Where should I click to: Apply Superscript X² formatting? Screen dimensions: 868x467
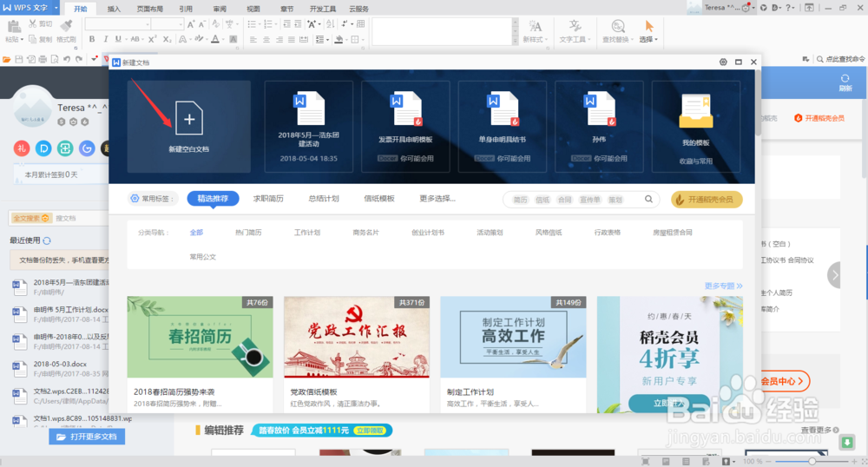tap(152, 39)
